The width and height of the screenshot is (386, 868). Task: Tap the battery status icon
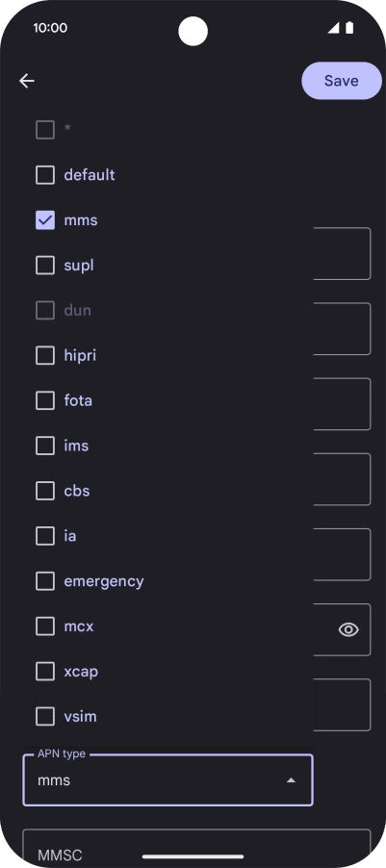pyautogui.click(x=349, y=28)
